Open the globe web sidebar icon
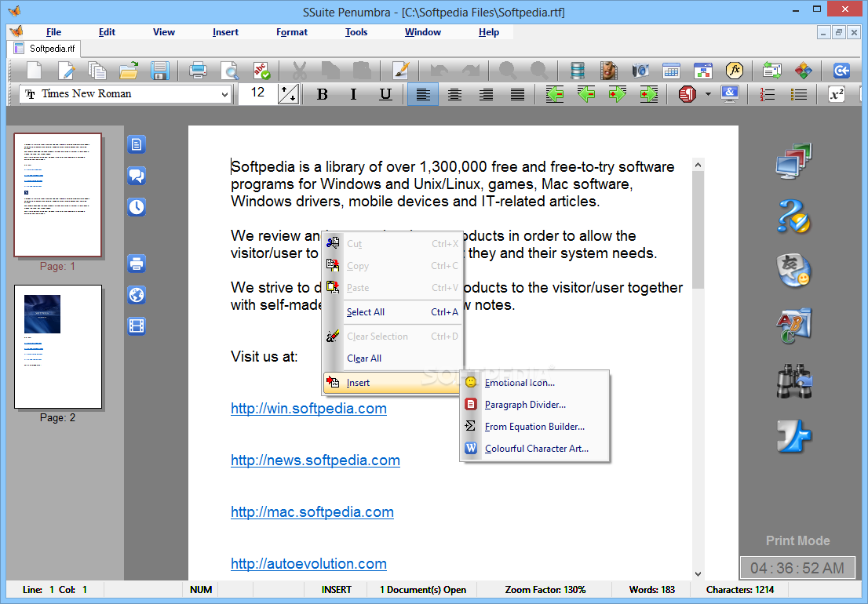This screenshot has width=868, height=604. [x=137, y=295]
